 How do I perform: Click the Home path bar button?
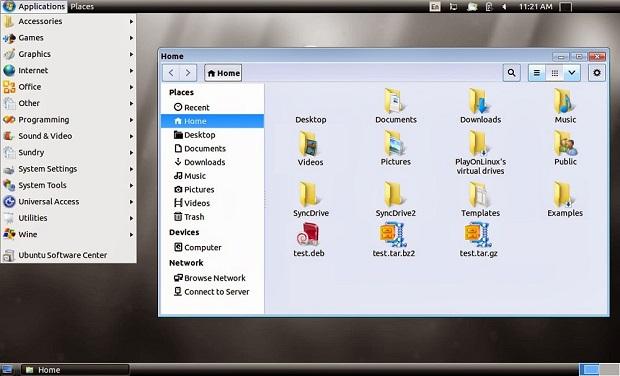point(223,73)
